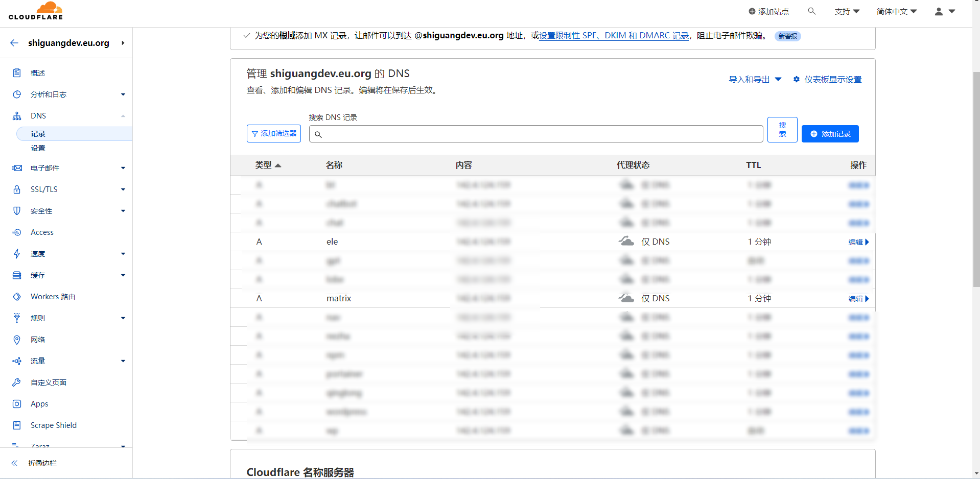Click the 安全性 shield icon

coord(17,211)
